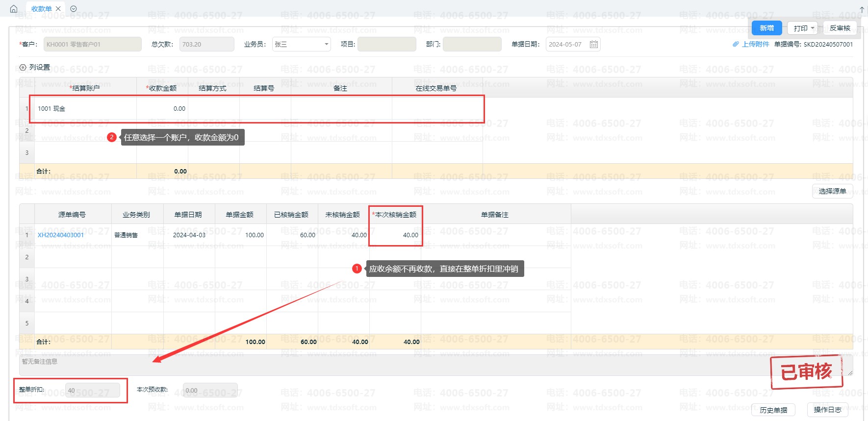
Task: Open 历史单据 records
Action: click(x=773, y=410)
